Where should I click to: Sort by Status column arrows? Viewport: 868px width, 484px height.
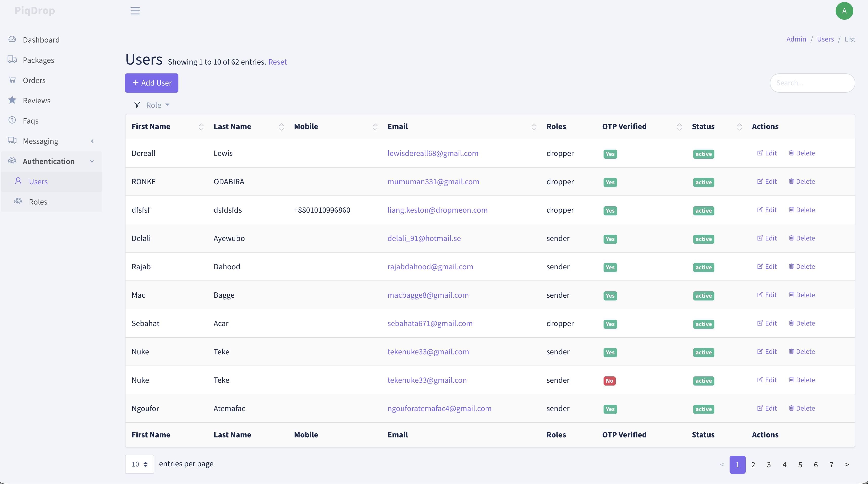[740, 127]
